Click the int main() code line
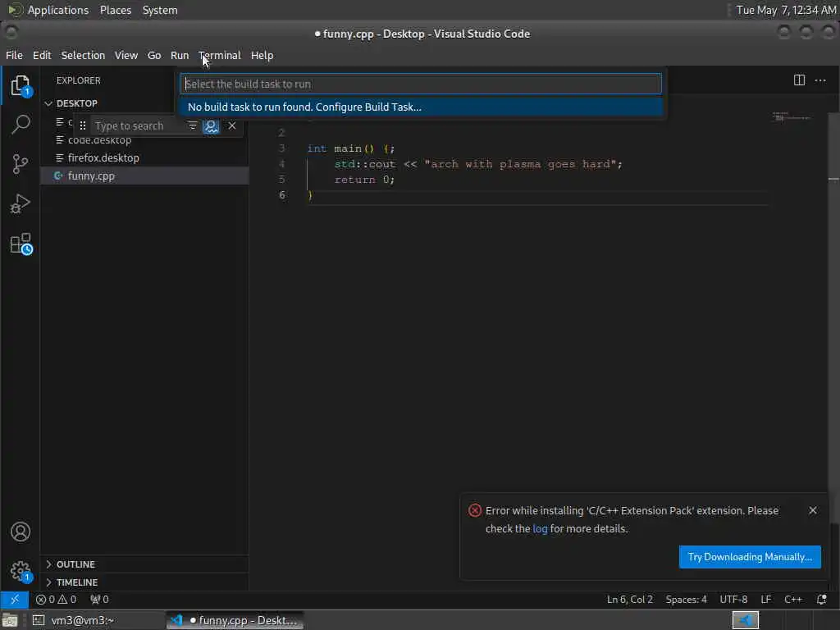 (351, 148)
